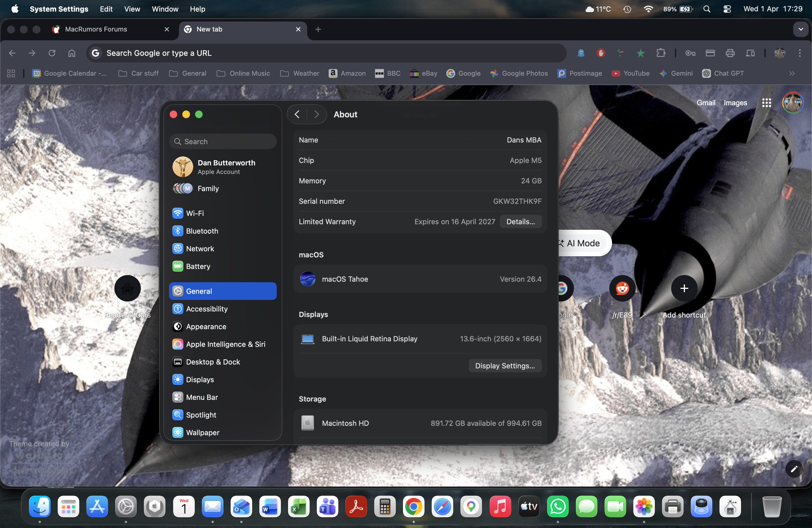Screen dimensions: 812x528
Task: Open the Readers' Cars shortcut
Action: tap(128, 297)
